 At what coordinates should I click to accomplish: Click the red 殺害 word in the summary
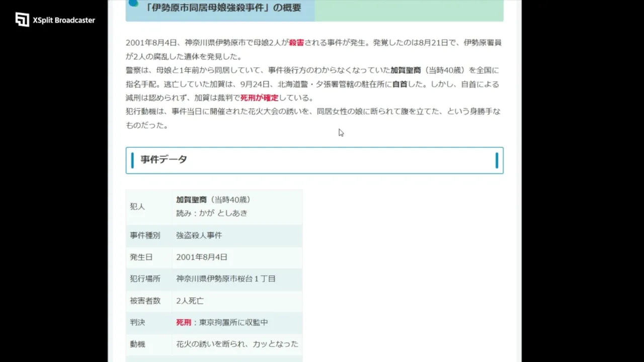coord(296,43)
